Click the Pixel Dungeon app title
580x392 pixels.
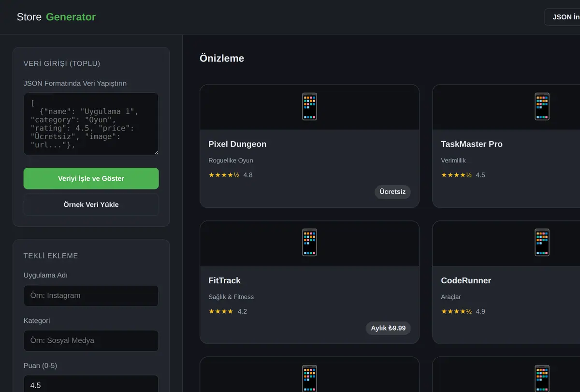[237, 144]
